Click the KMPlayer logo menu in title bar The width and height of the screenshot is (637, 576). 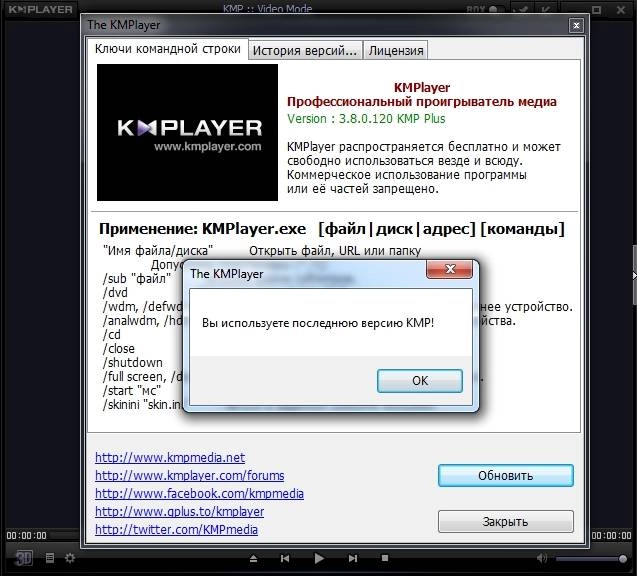pos(40,9)
